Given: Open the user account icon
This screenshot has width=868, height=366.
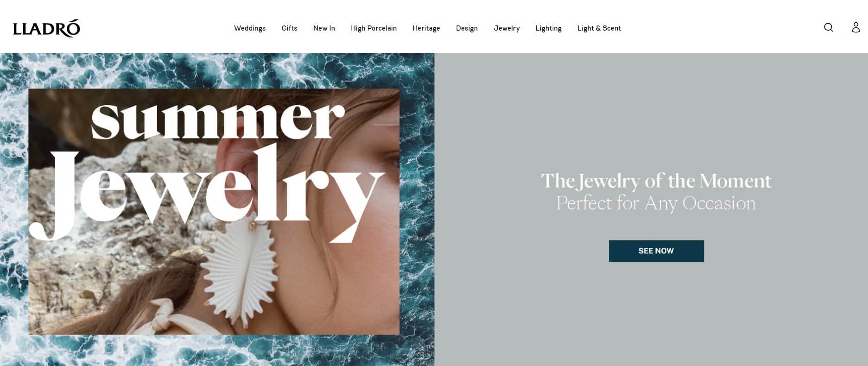Looking at the screenshot, I should (x=855, y=28).
